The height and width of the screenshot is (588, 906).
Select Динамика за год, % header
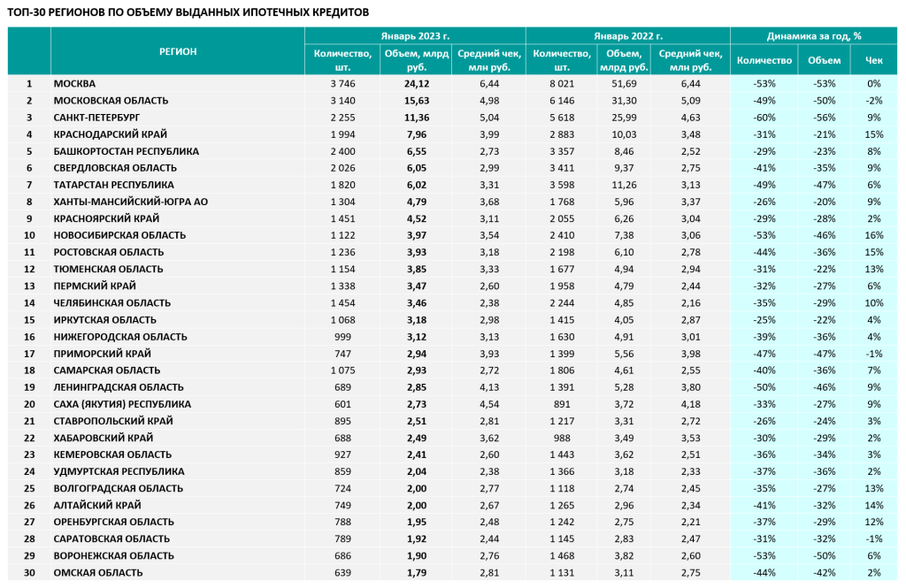pyautogui.click(x=814, y=36)
